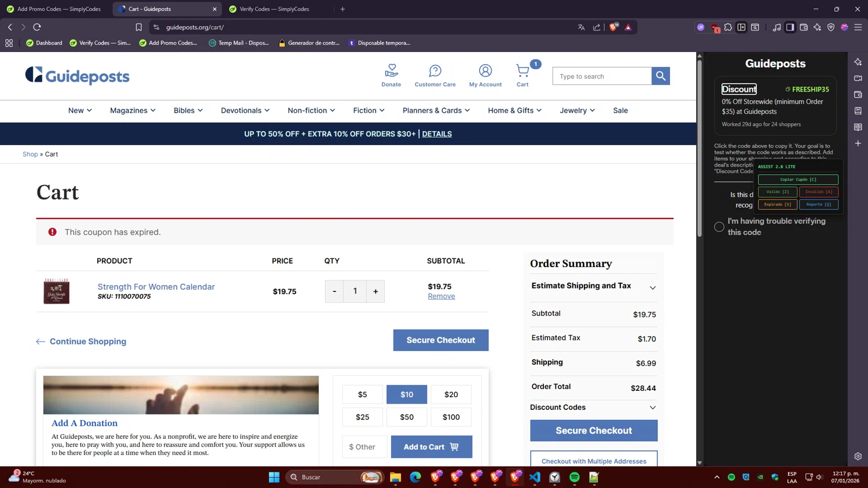This screenshot has height=488, width=868.
Task: Increase quantity with plus button
Action: pos(376,291)
